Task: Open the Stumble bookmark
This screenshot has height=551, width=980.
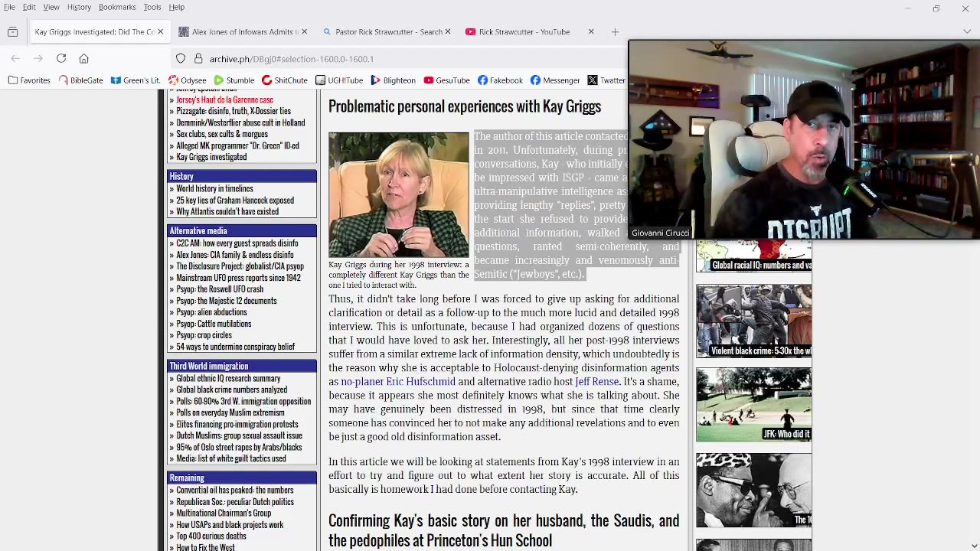Action: coord(234,80)
